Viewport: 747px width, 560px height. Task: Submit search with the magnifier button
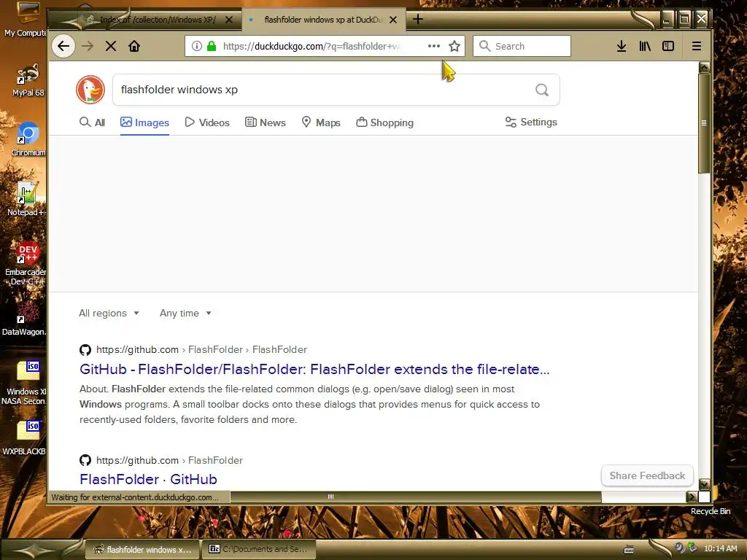[542, 90]
